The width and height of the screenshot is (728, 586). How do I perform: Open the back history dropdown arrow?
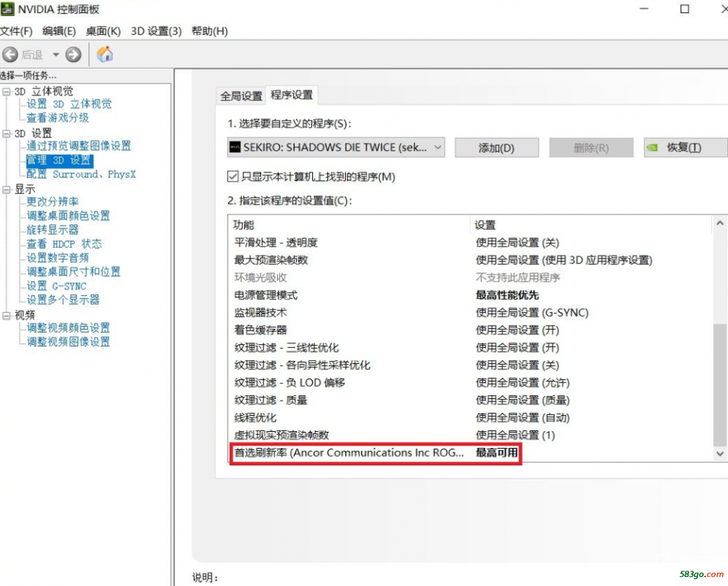56,54
